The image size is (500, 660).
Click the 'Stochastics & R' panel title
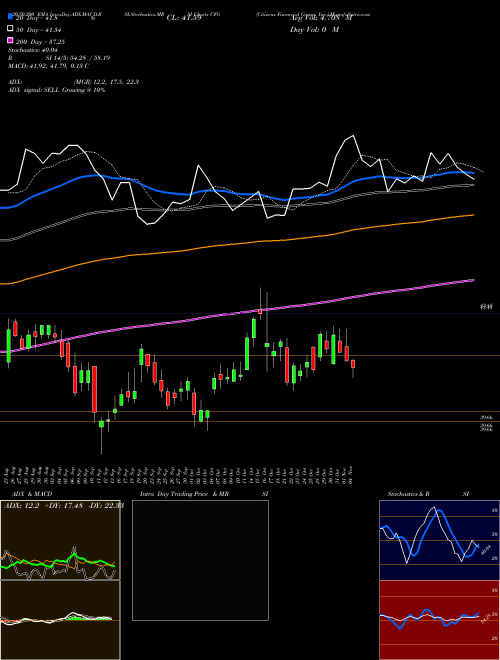point(408,494)
